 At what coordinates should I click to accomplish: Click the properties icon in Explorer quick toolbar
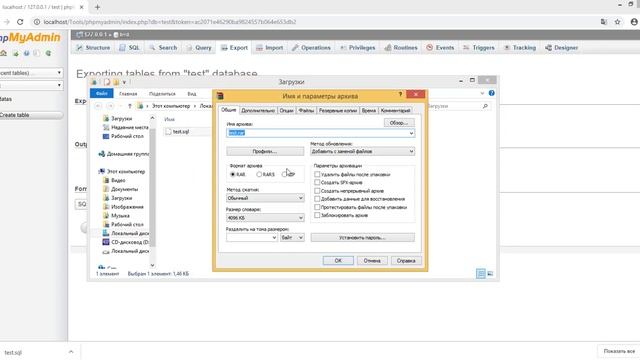[x=107, y=82]
